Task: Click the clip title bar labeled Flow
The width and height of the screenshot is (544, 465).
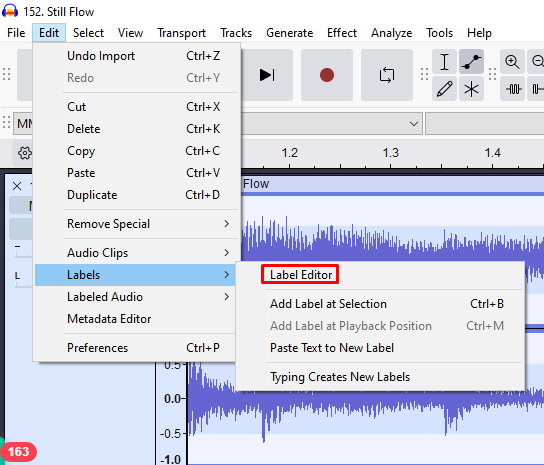Action: 392,184
